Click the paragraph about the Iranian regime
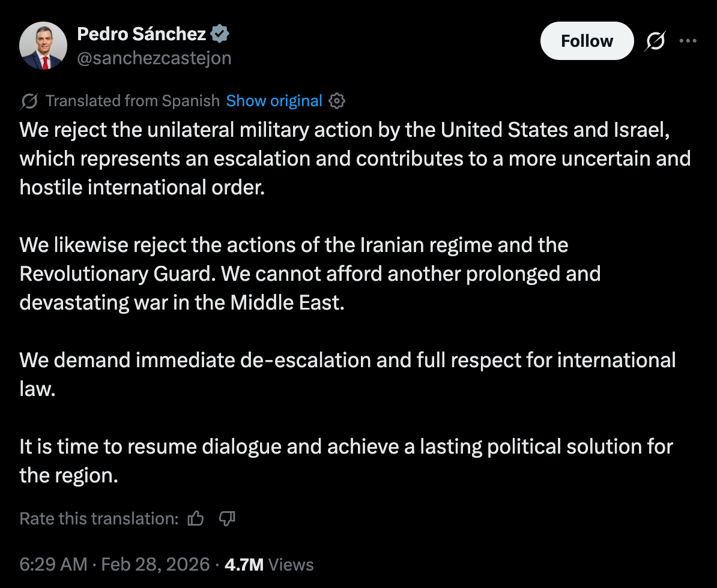717x588 pixels. click(310, 274)
